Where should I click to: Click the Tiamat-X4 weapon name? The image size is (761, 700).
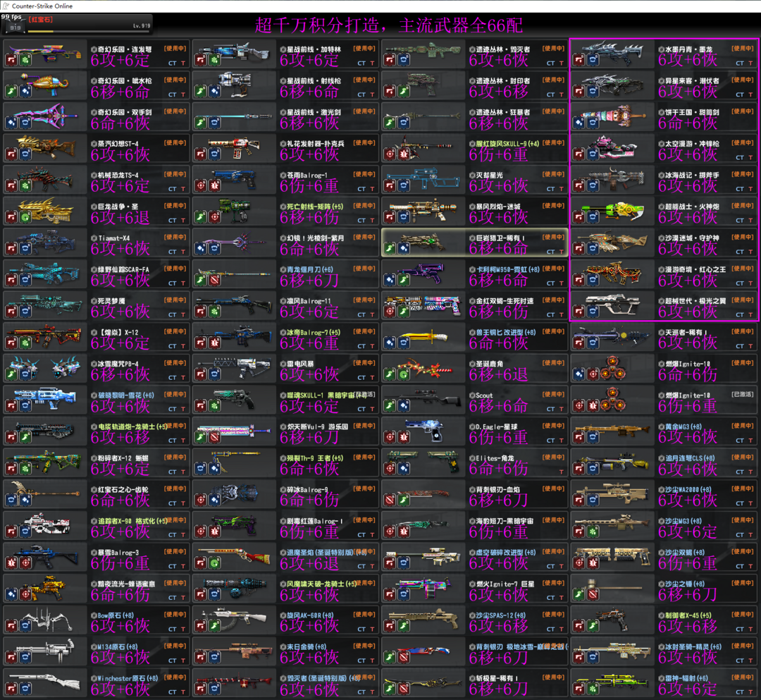click(114, 238)
